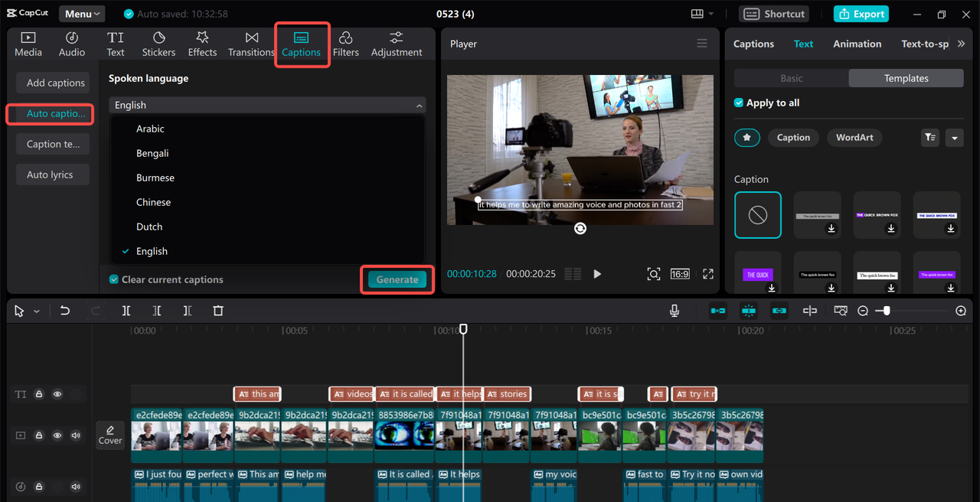Choose Dutch from the language list
The image size is (980, 502).
(x=149, y=227)
